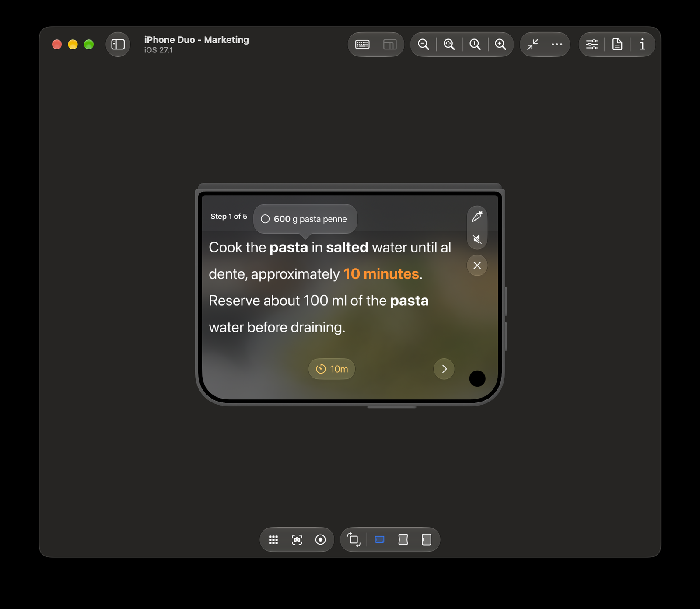Take a screenshot with the camera icon
Image resolution: width=700 pixels, height=609 pixels.
tap(297, 540)
